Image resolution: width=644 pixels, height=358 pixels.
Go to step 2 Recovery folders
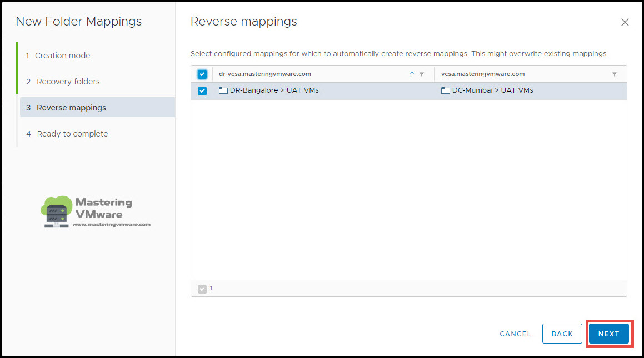tap(63, 82)
